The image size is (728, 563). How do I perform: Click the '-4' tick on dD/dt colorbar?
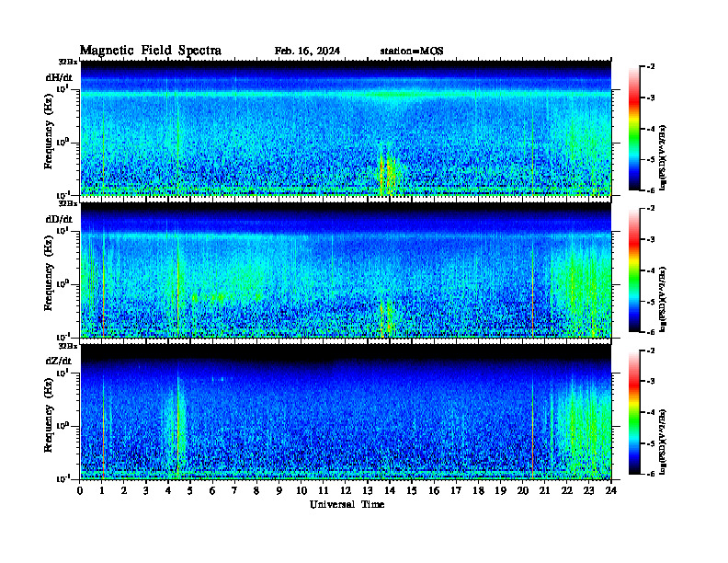[651, 270]
